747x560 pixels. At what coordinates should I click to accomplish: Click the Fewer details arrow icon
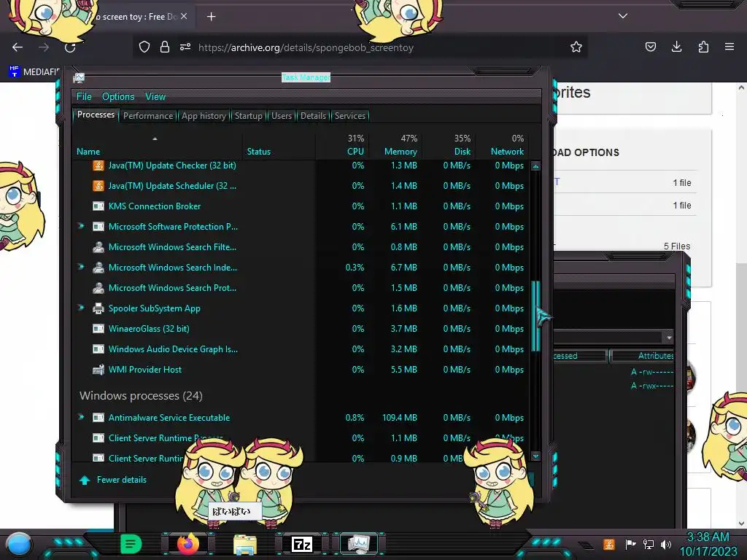[85, 480]
